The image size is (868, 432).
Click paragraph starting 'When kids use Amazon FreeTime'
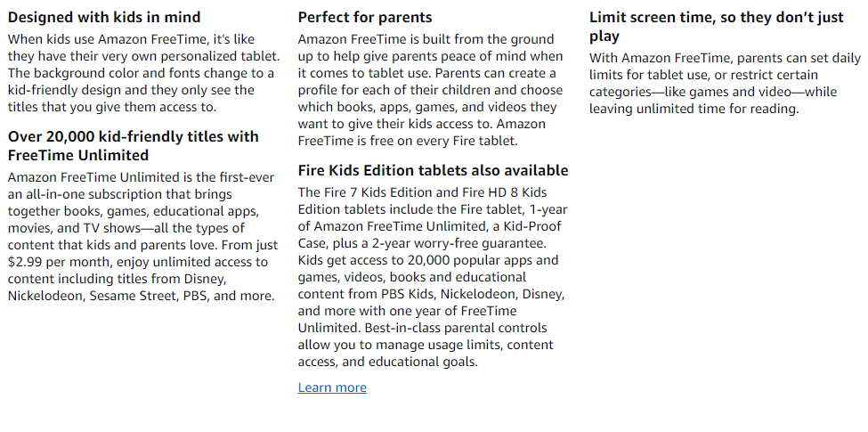144,73
